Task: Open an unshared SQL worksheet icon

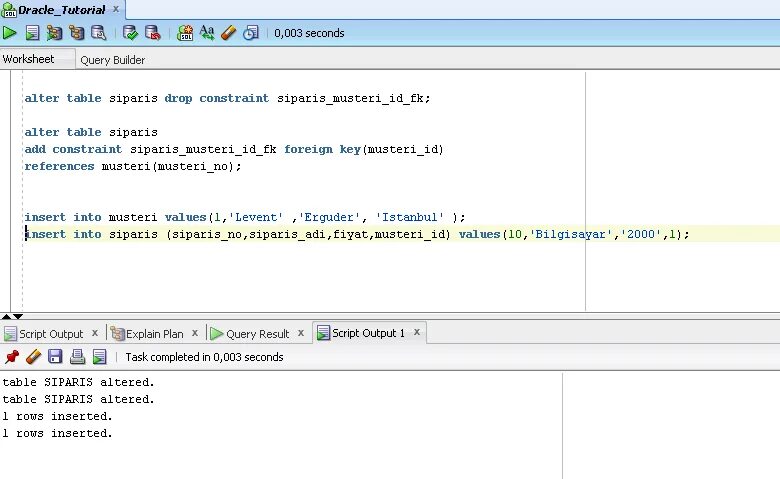Action: click(185, 33)
